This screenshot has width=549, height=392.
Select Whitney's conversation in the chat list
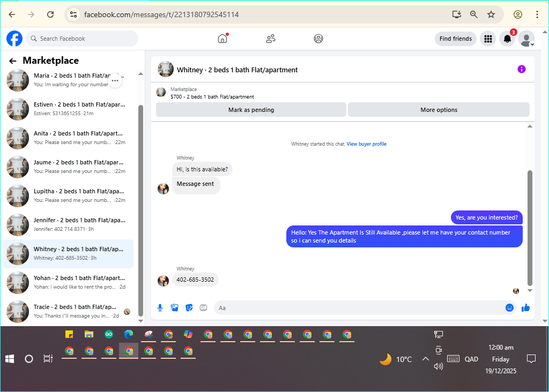[68, 253]
